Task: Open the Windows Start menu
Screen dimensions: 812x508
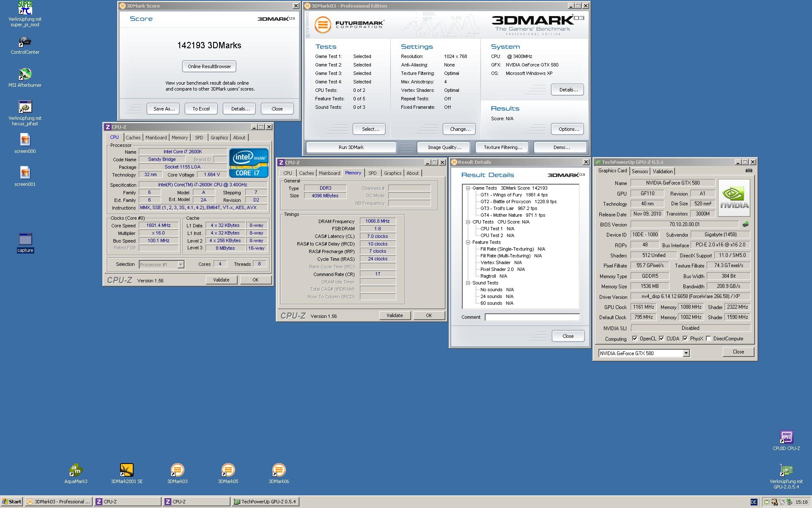Action: (x=11, y=502)
